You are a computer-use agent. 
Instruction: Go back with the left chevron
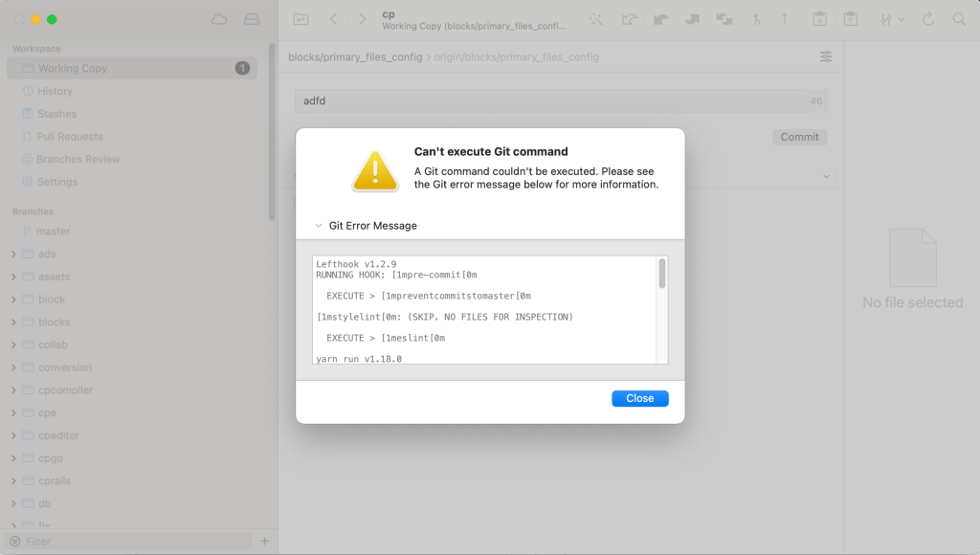coord(333,19)
